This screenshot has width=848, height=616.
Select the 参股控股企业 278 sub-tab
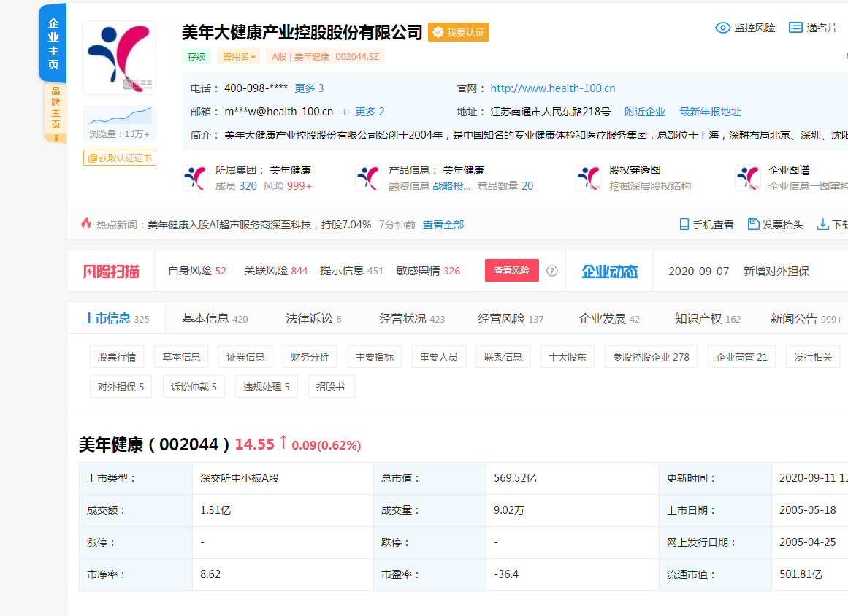(651, 357)
